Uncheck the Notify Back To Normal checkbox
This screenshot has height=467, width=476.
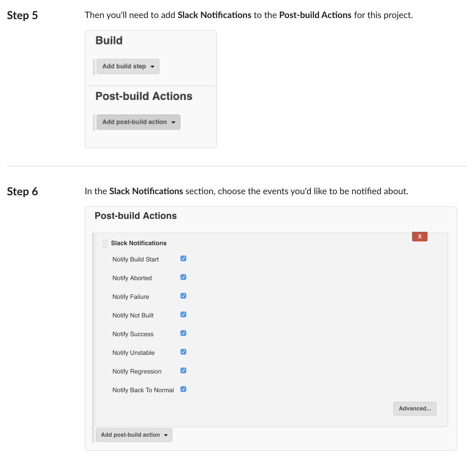[x=183, y=389]
